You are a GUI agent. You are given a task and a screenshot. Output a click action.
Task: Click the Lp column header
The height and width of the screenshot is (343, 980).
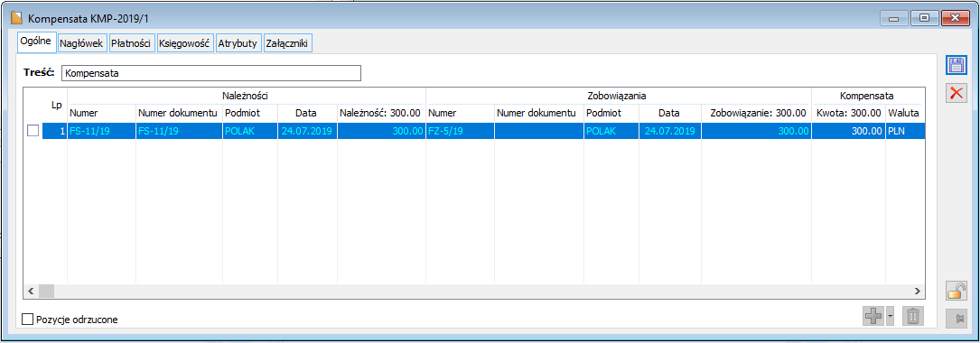(56, 105)
